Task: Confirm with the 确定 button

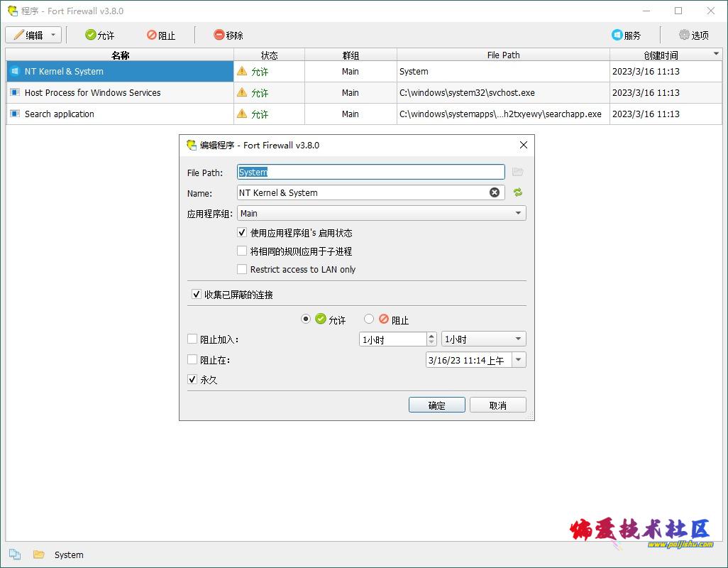Action: click(436, 405)
